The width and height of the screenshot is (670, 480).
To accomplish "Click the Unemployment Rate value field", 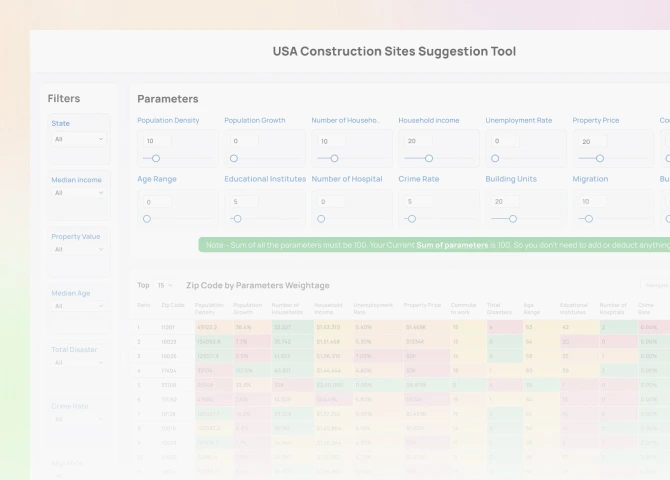I will point(505,141).
